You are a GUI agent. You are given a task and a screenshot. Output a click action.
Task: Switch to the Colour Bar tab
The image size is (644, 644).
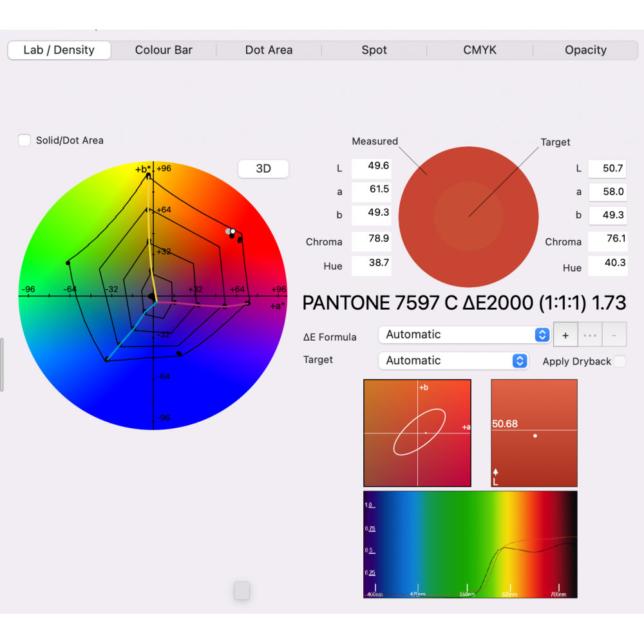[164, 50]
